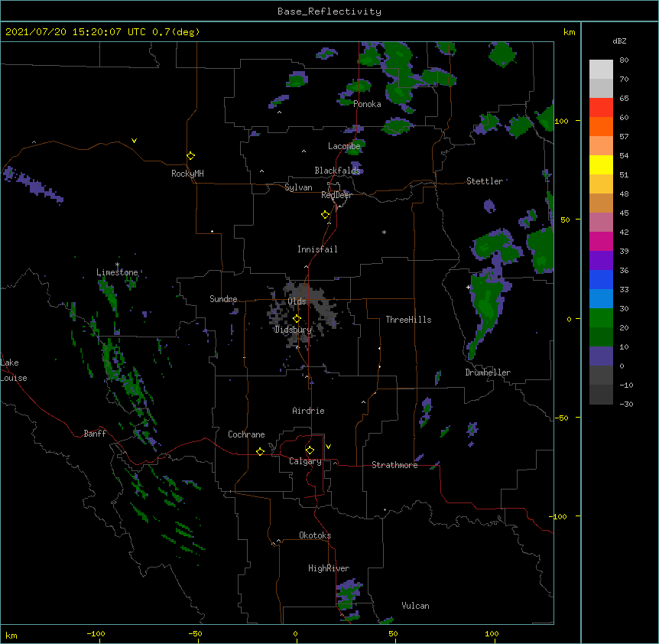Image resolution: width=659 pixels, height=644 pixels.
Task: Click the Limestone map label
Action: pyautogui.click(x=117, y=272)
